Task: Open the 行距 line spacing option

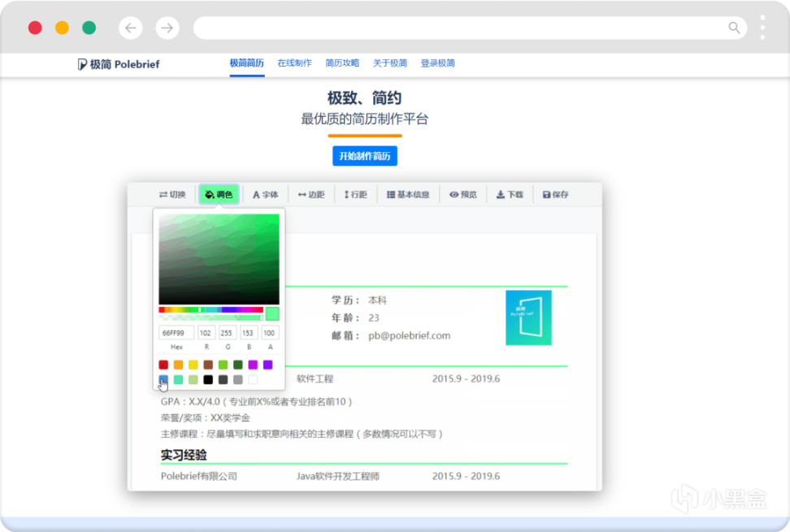Action: [x=356, y=194]
